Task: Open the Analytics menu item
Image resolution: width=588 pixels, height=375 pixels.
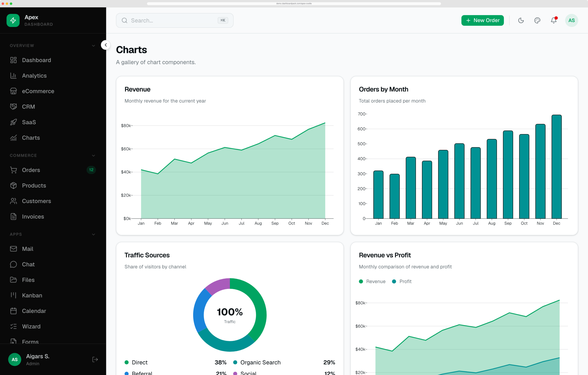Action: [x=53, y=76]
